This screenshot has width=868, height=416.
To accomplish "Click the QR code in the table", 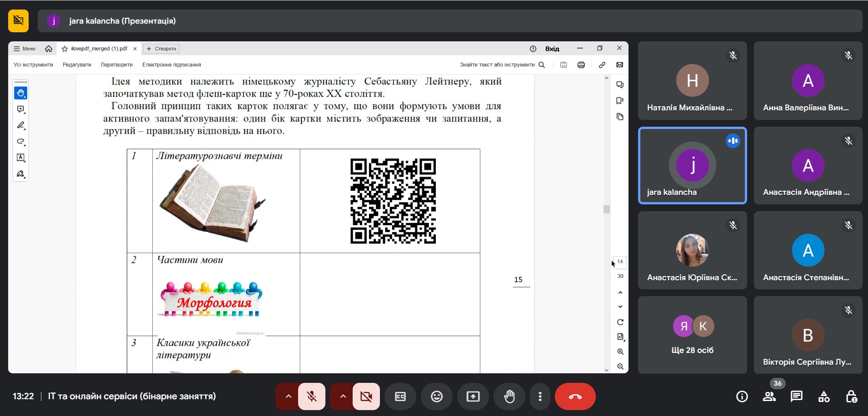I will coord(393,201).
